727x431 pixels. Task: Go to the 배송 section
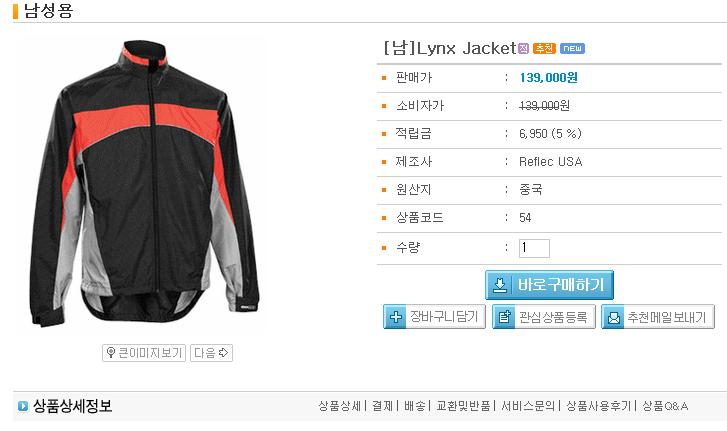(x=415, y=406)
